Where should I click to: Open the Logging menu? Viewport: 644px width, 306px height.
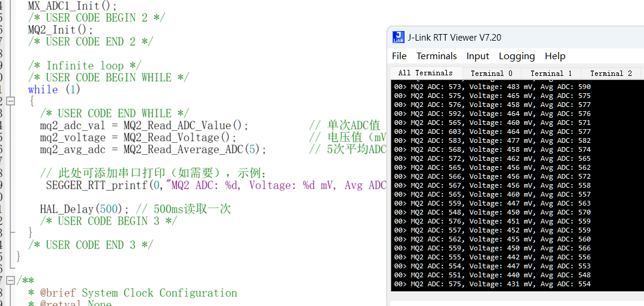pos(517,56)
